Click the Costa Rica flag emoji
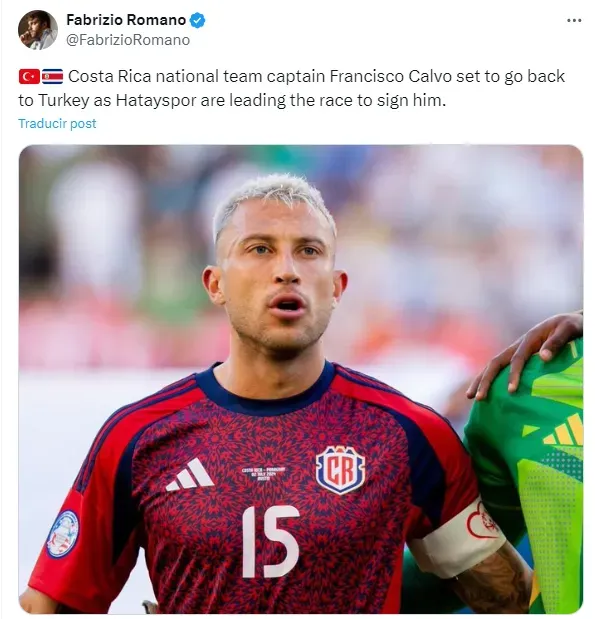The width and height of the screenshot is (595, 619). [52, 77]
